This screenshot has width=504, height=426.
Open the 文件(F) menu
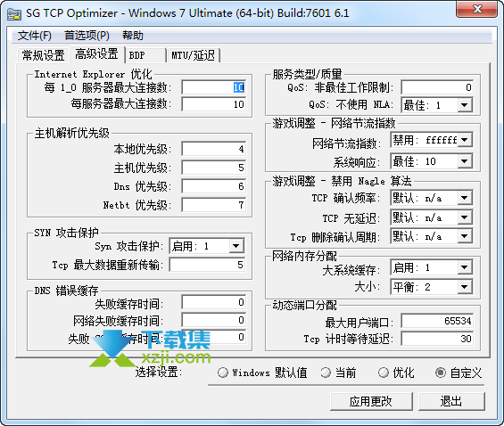point(34,36)
